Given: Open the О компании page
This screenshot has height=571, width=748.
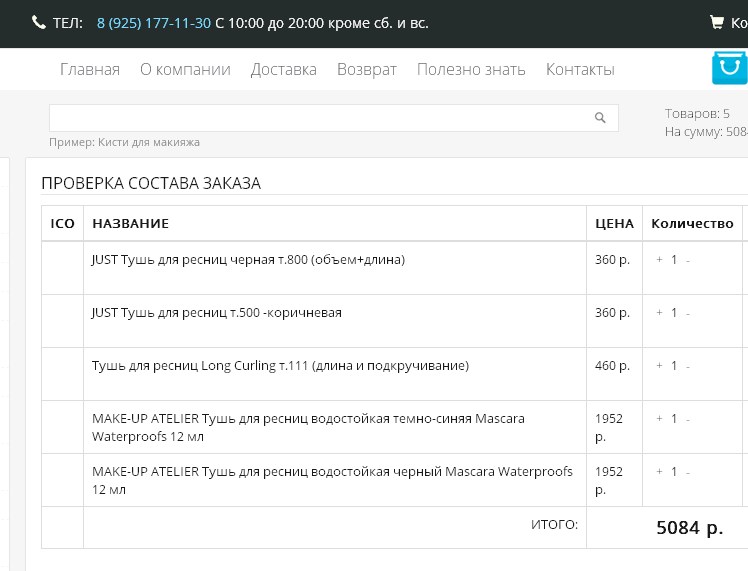Looking at the screenshot, I should tap(185, 70).
